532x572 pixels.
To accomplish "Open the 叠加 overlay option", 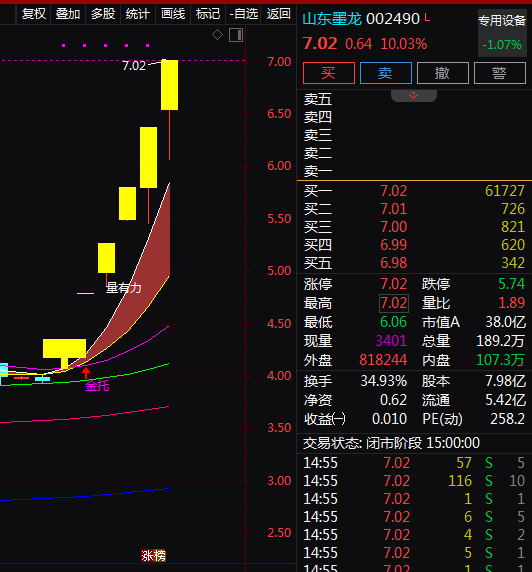I will point(68,14).
